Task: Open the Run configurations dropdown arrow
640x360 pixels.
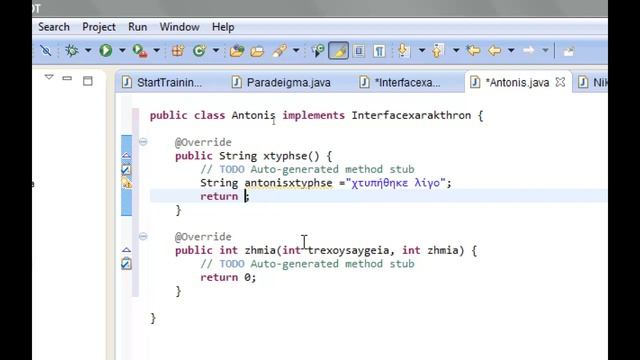Action: [x=122, y=51]
